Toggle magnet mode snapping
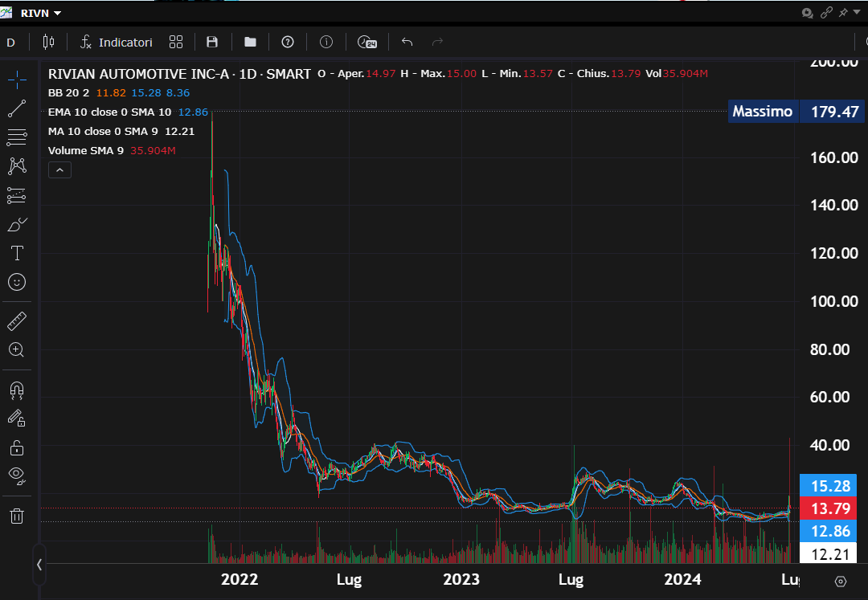 [17, 390]
